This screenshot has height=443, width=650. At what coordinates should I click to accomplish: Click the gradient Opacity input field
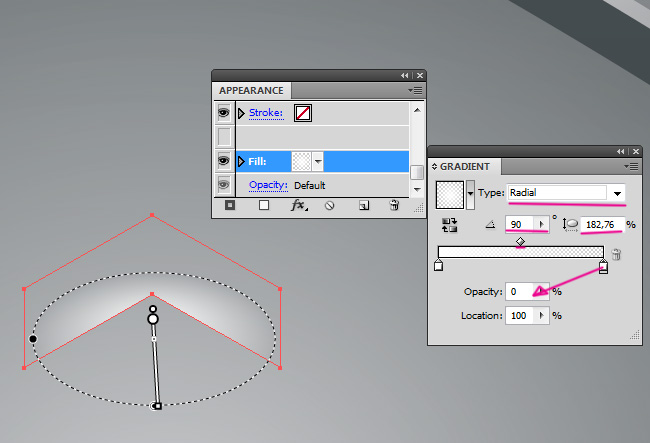pyautogui.click(x=520, y=292)
